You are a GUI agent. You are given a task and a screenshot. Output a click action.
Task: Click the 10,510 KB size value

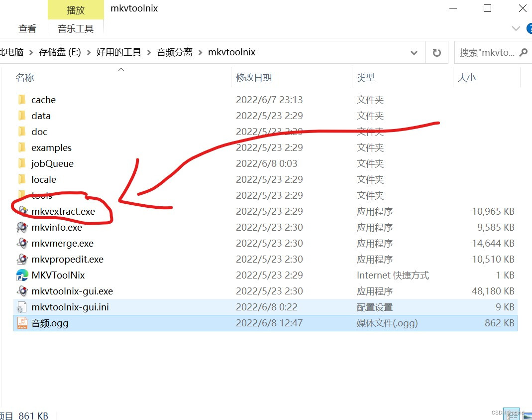click(x=493, y=259)
